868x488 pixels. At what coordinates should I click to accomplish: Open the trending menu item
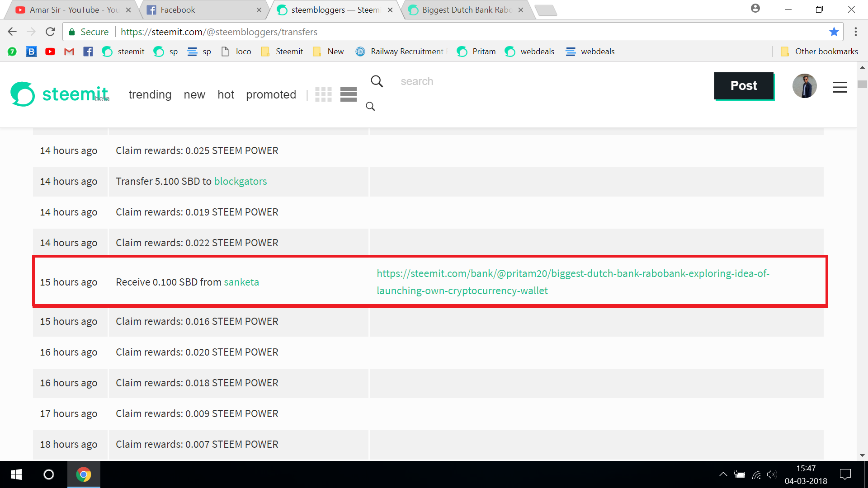150,94
